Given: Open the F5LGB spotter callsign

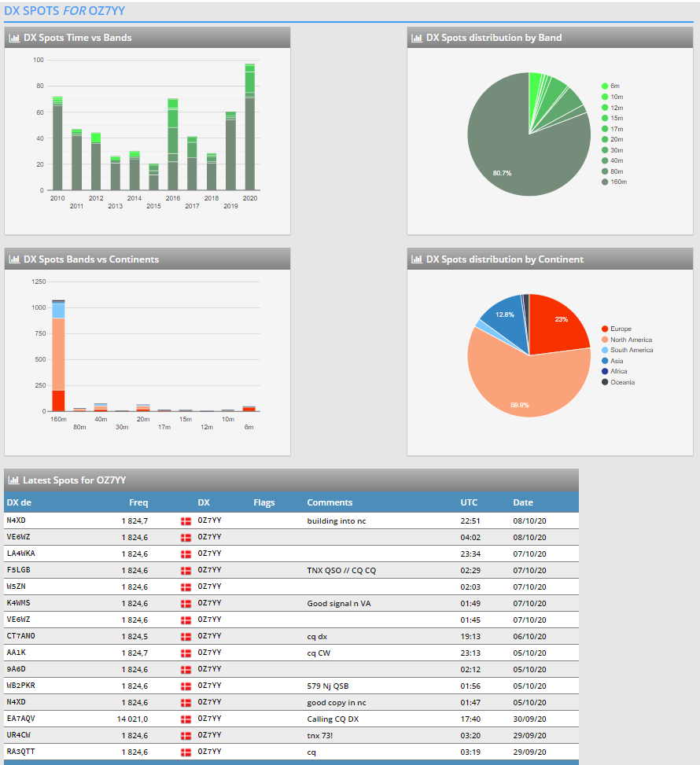Looking at the screenshot, I should [18, 570].
